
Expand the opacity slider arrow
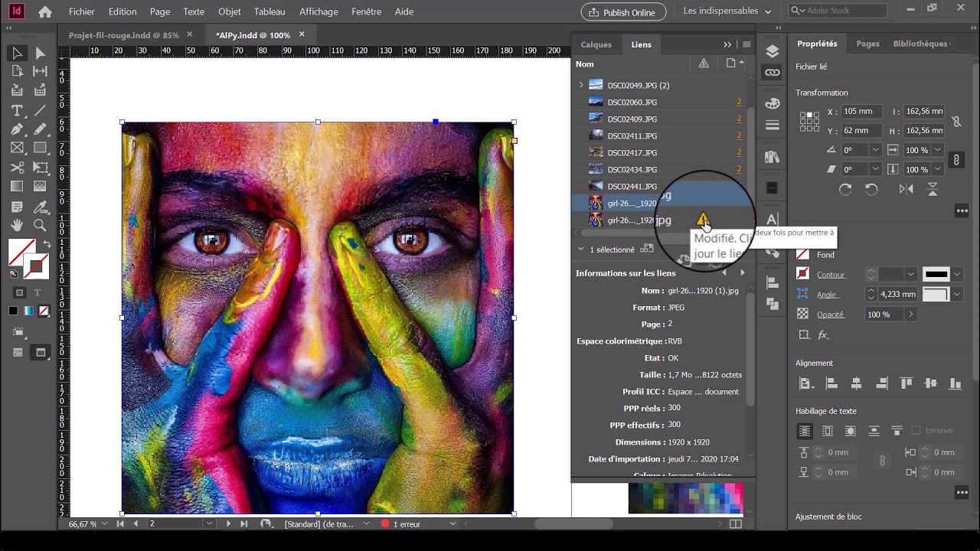point(910,315)
